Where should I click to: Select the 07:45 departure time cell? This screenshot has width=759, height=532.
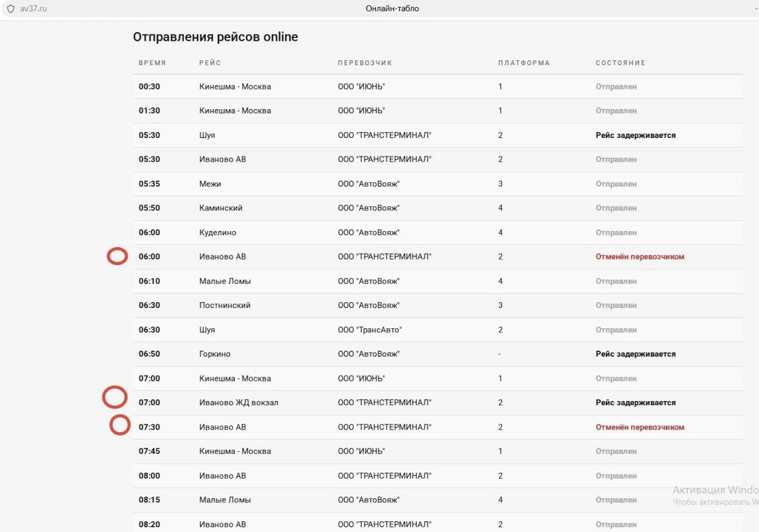tap(149, 451)
